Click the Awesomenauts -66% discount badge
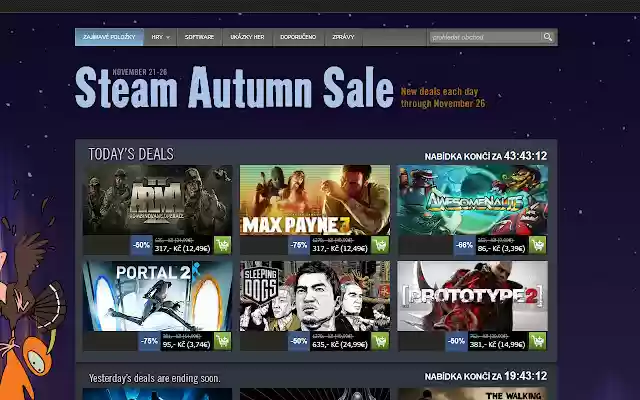The image size is (640, 400). point(464,245)
